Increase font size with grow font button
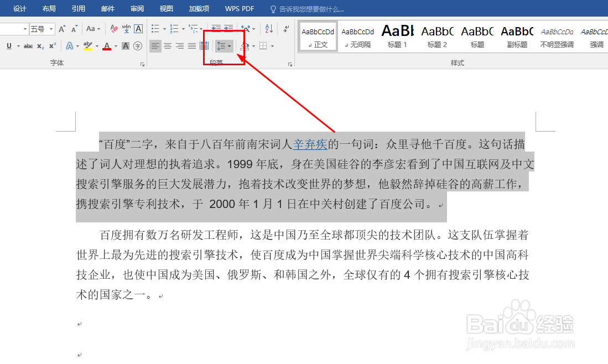The width and height of the screenshot is (608, 364). pos(62,29)
